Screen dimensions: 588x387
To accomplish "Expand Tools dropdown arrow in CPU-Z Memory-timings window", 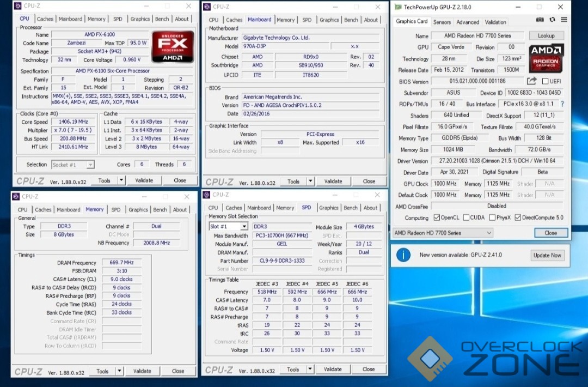I will point(119,371).
